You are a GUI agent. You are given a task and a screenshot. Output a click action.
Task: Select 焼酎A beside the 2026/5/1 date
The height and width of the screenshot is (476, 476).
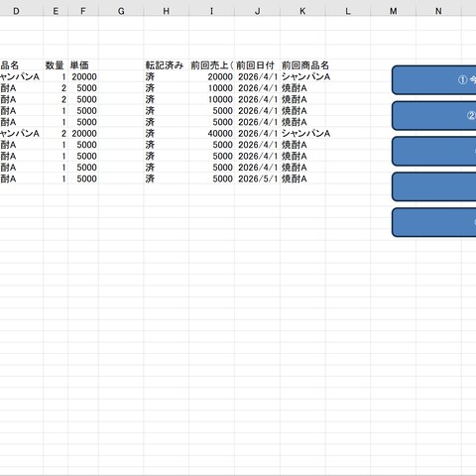tap(302, 178)
